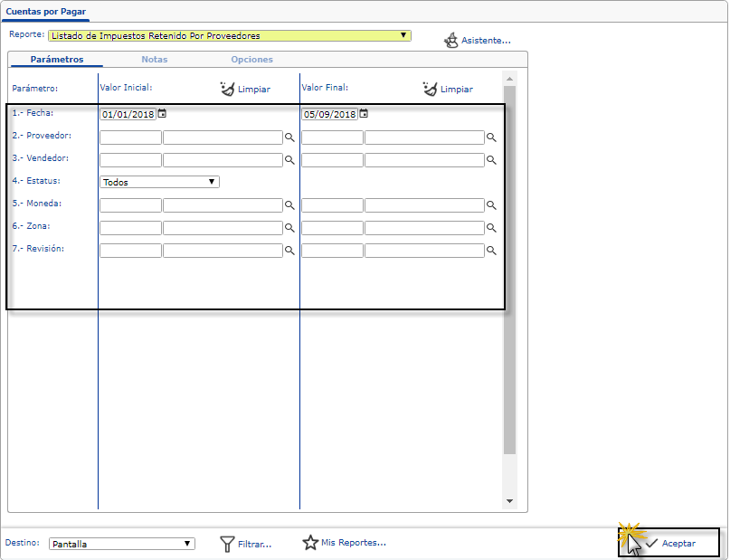Search initial Revisión with magnifier icon

[290, 251]
